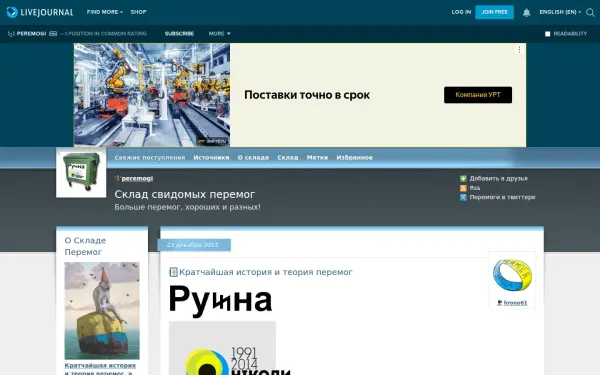
Task: Click the Log In link
Action: coord(461,12)
